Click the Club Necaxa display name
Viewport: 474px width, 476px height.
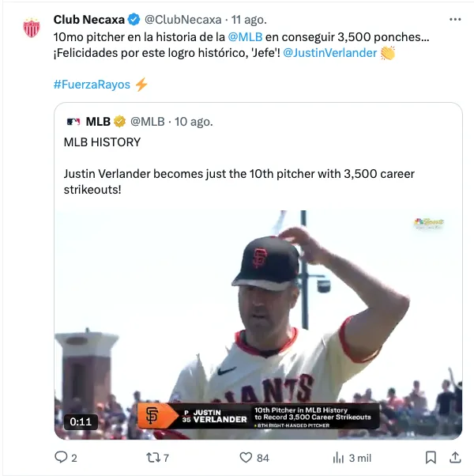89,19
